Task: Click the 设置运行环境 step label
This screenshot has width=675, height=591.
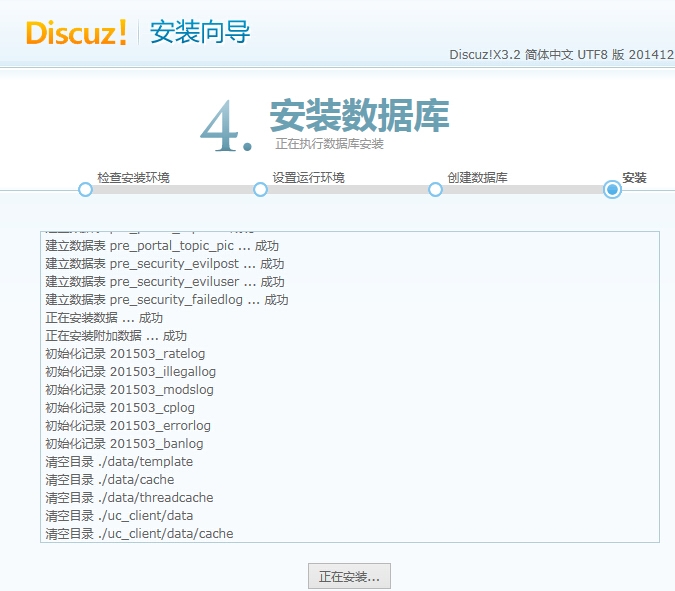Action: [309, 177]
